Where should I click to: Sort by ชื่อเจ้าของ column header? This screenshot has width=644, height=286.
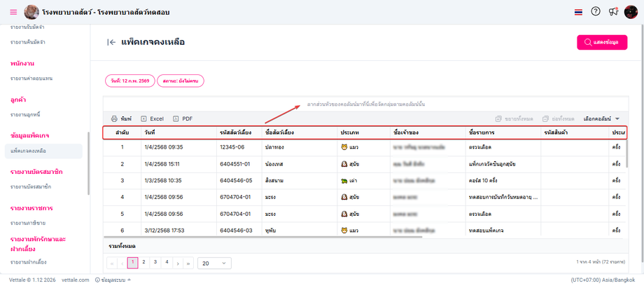click(x=427, y=132)
